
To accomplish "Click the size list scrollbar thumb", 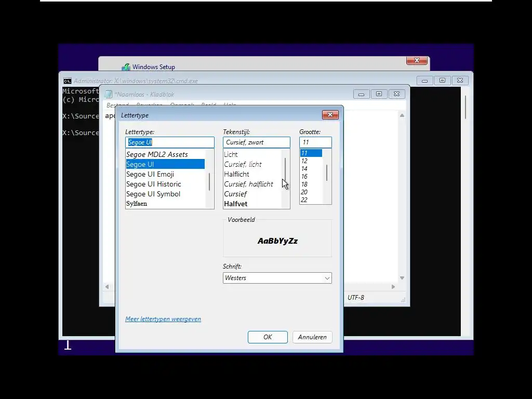I will [x=327, y=172].
